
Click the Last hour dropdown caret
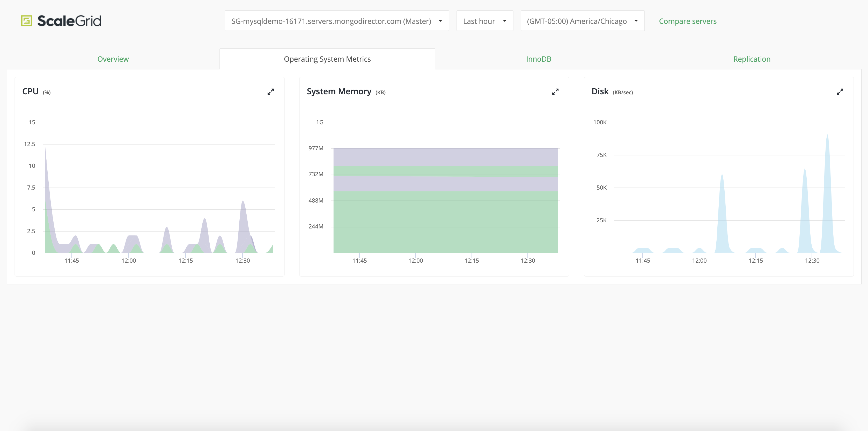[504, 21]
